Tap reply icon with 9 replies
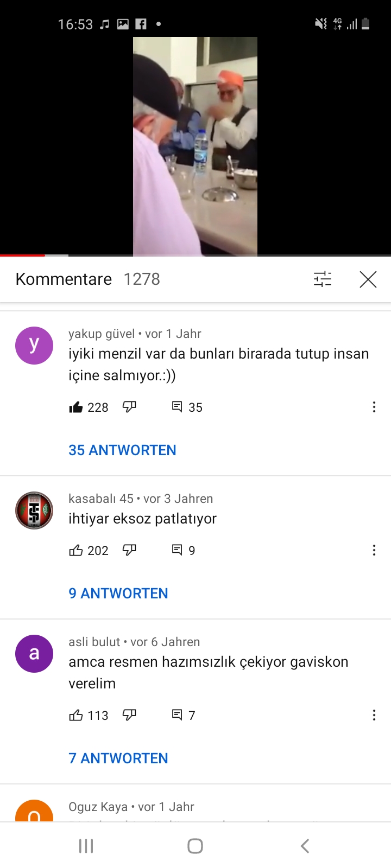The image size is (391, 868). [177, 550]
